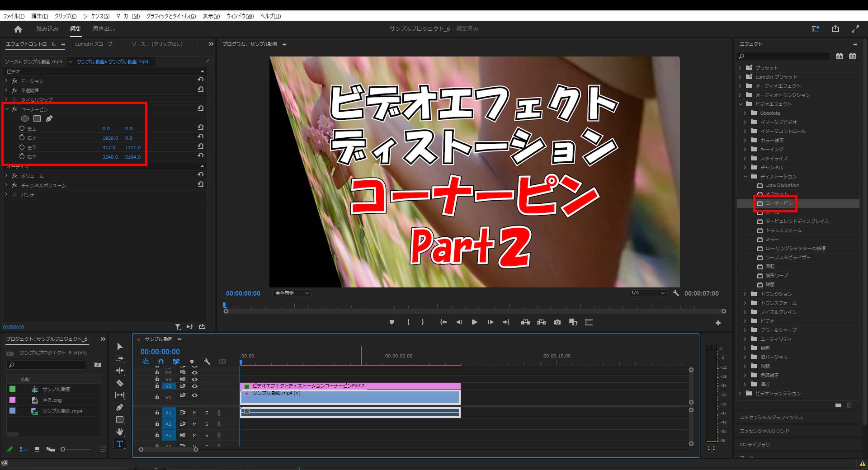
Task: Create an ellipse mask for コーナーピン
Action: click(25, 118)
